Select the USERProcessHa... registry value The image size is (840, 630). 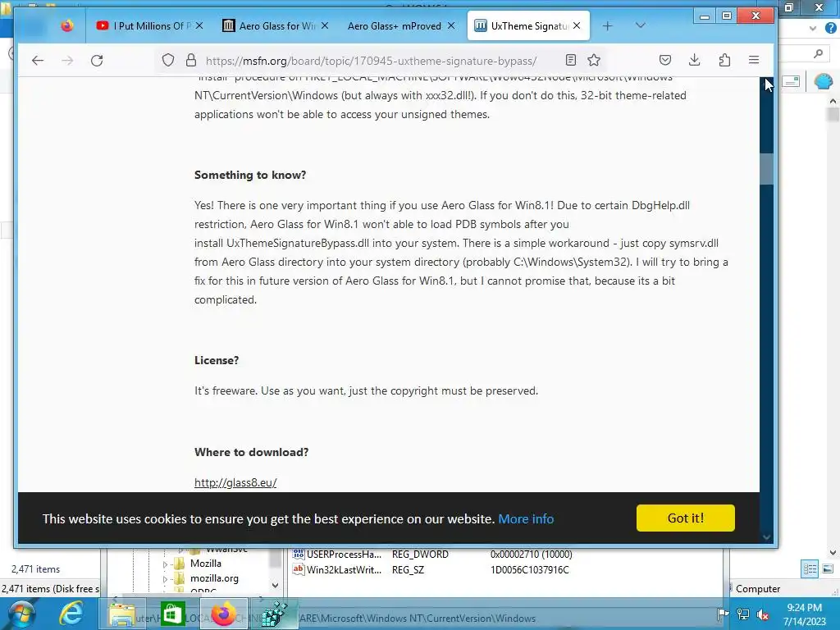click(x=344, y=555)
